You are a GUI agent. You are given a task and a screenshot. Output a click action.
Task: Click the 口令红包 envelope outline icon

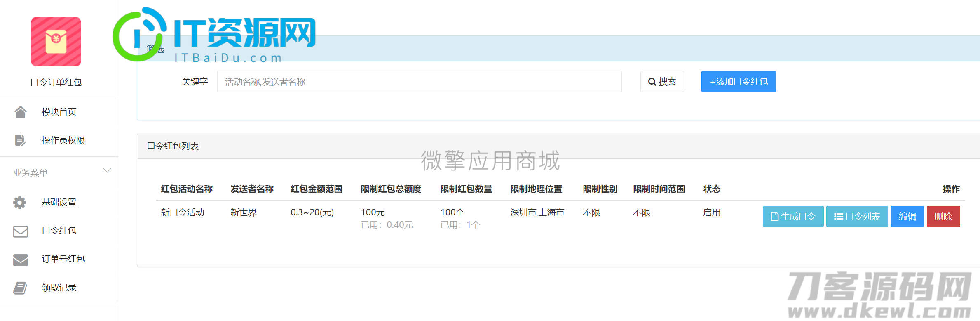click(21, 231)
